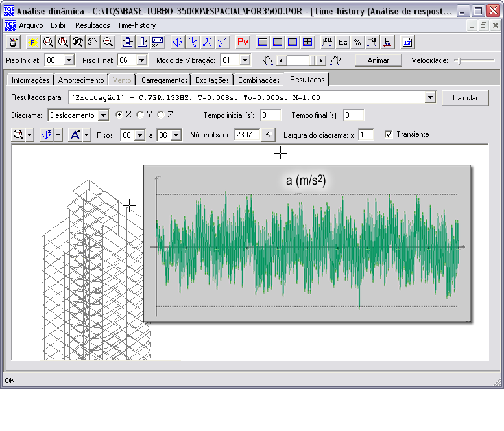This screenshot has width=504, height=431.
Task: Click the node picker icon beside Nó analisado
Action: click(x=268, y=135)
